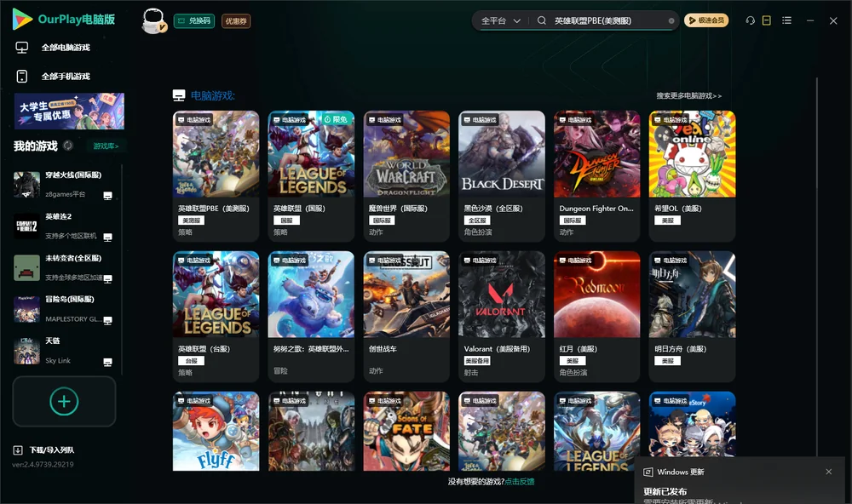Screen dimensions: 852x504
Task: Open the 全部手机游戏 section
Action: click(66, 77)
